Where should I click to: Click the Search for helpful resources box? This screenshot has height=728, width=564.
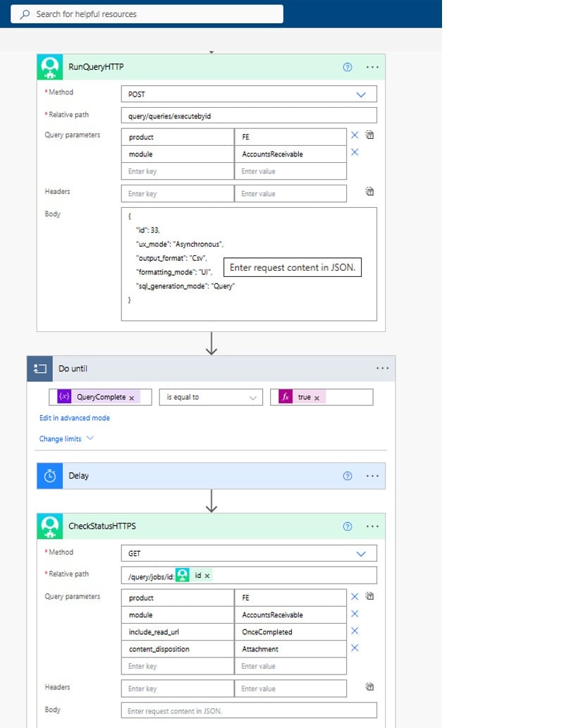click(x=147, y=14)
